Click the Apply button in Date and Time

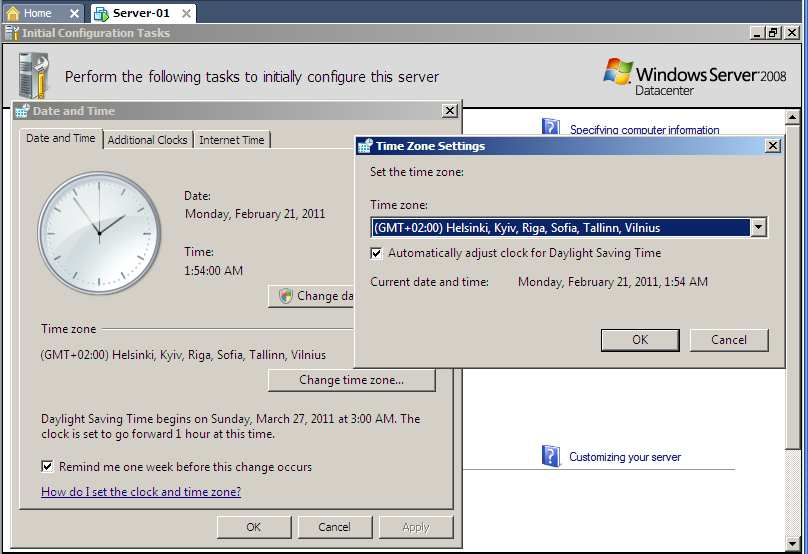pyautogui.click(x=416, y=527)
